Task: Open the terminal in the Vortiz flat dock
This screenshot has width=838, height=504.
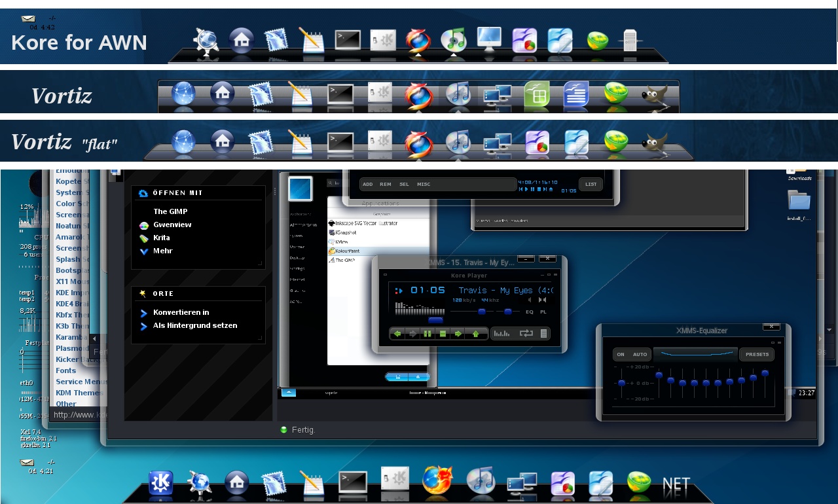Action: (340, 143)
